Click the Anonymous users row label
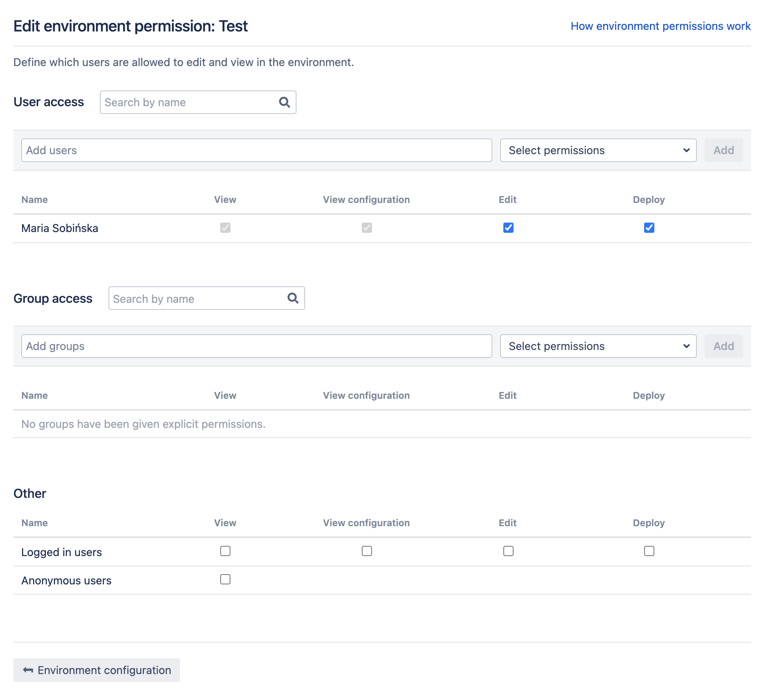 point(66,580)
